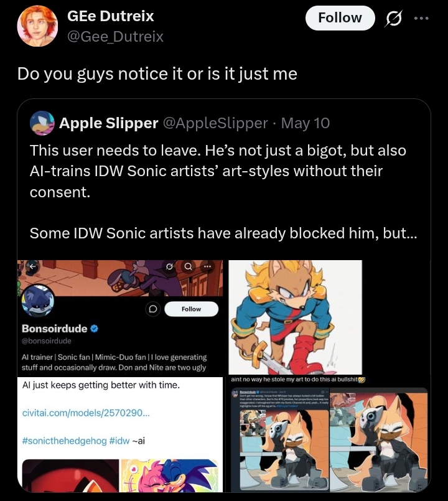448x501 pixels.
Task: Click the Grok slash icon beside Follow
Action: (x=393, y=18)
